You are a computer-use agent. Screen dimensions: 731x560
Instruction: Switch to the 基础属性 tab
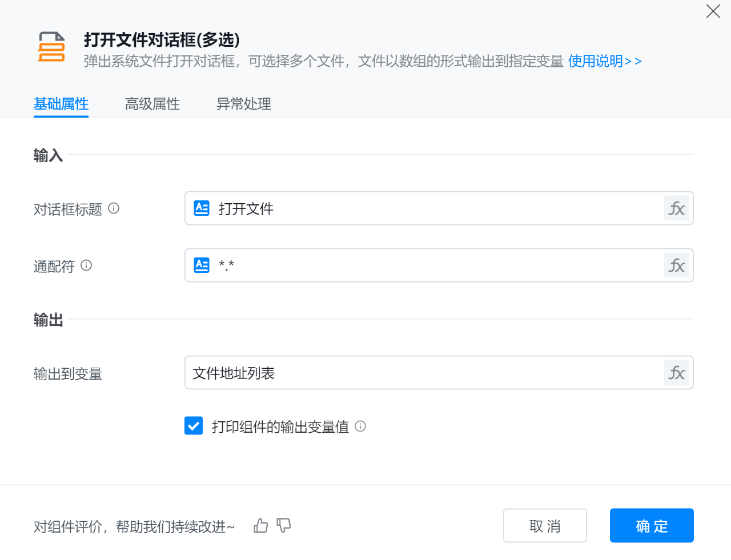pos(61,104)
